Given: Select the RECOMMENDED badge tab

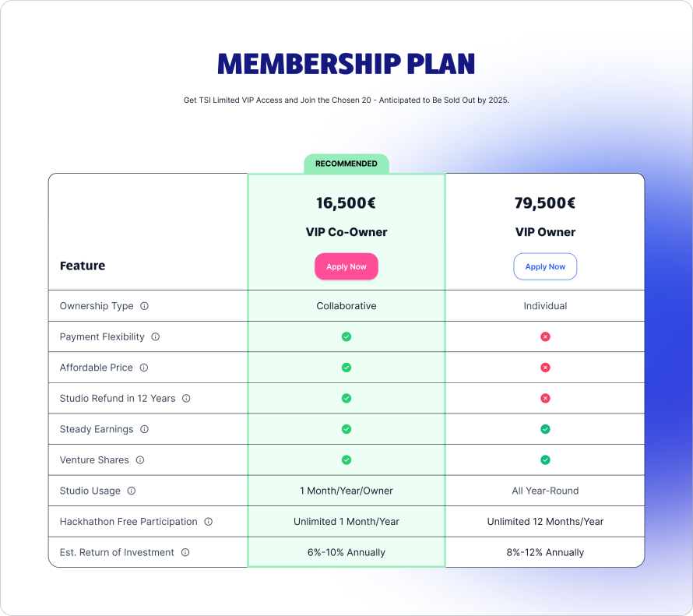Looking at the screenshot, I should 346,164.
